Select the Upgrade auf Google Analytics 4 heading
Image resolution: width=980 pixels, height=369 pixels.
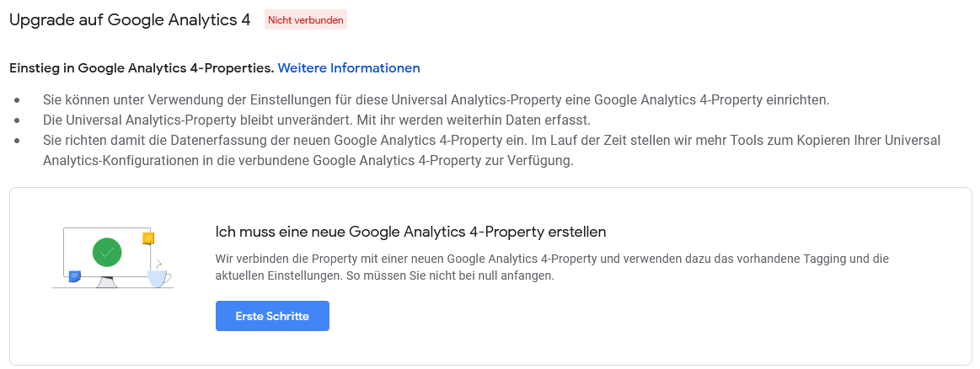point(130,20)
